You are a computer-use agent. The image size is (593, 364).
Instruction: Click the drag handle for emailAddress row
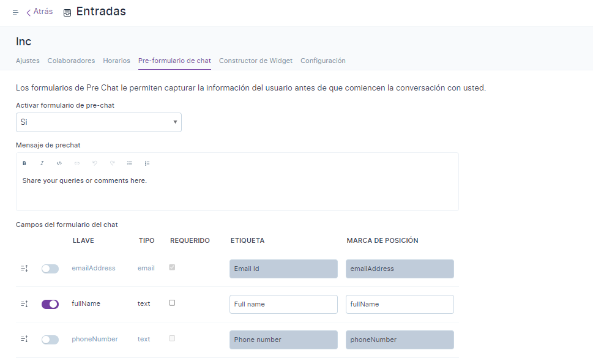[24, 269]
